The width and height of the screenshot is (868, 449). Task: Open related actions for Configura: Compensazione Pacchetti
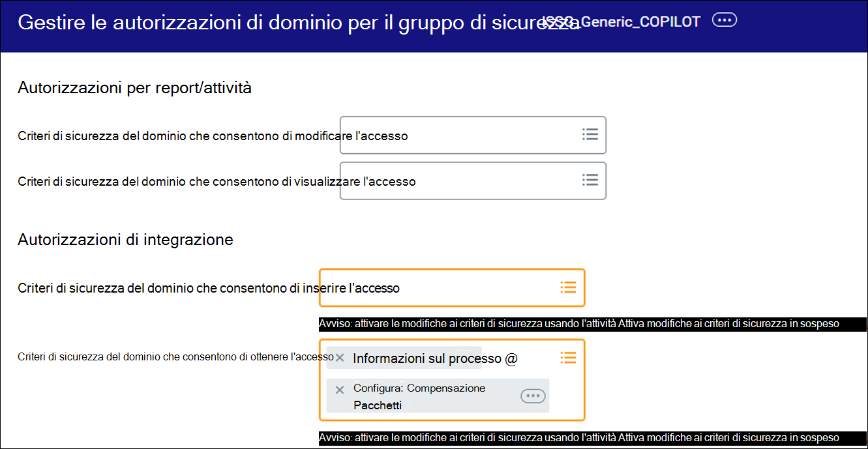533,396
